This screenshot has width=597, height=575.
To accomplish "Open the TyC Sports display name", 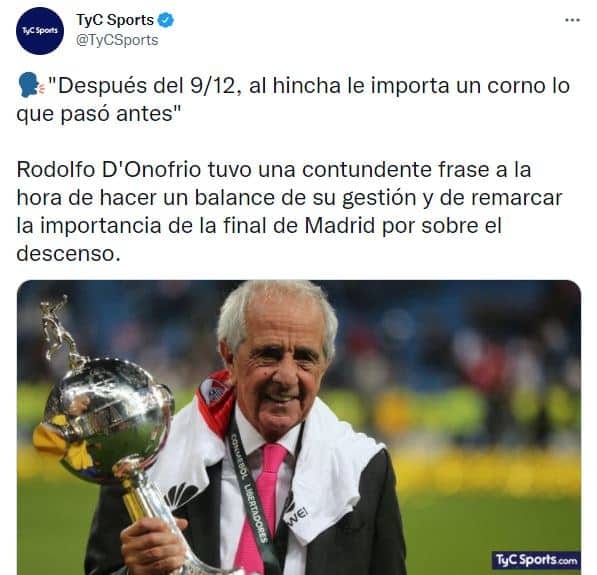I will [115, 20].
